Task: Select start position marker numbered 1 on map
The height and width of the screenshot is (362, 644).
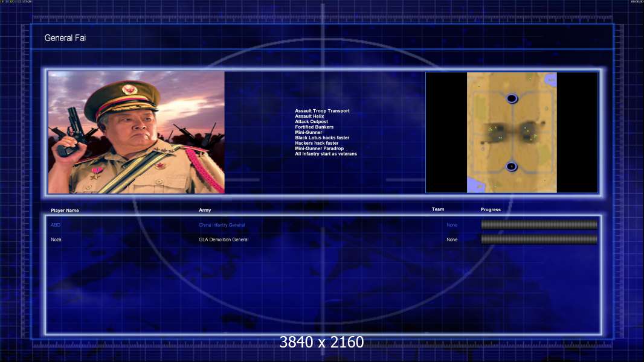Action: (x=511, y=167)
